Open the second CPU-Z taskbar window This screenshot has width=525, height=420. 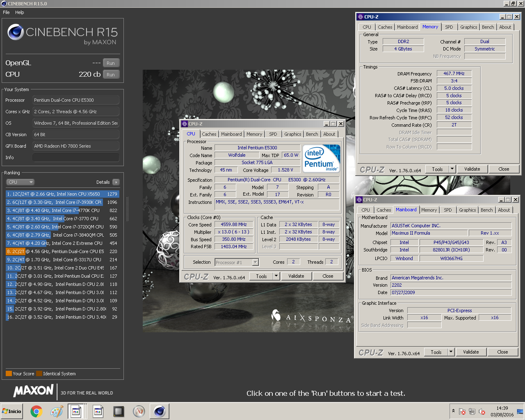coord(98,411)
